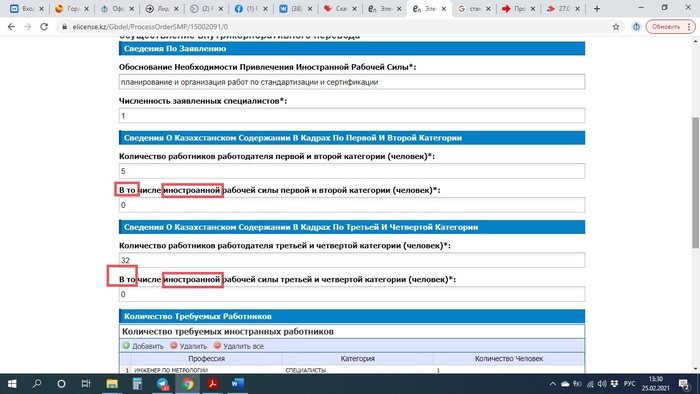Close the active Элек tab

tap(443, 8)
